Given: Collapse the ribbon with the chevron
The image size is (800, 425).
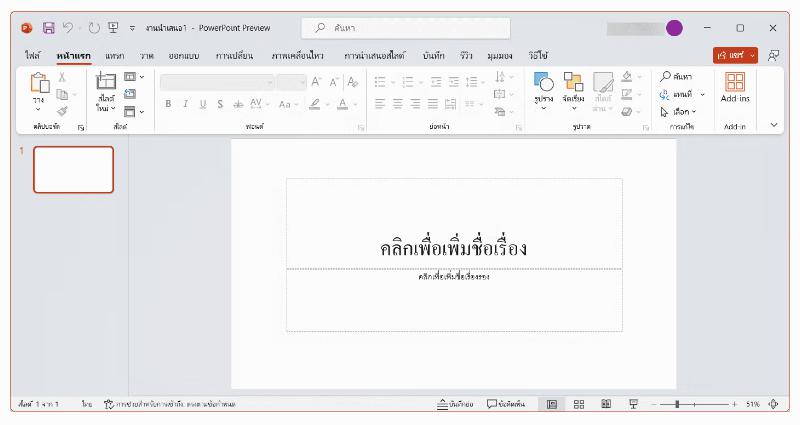Looking at the screenshot, I should [x=774, y=125].
